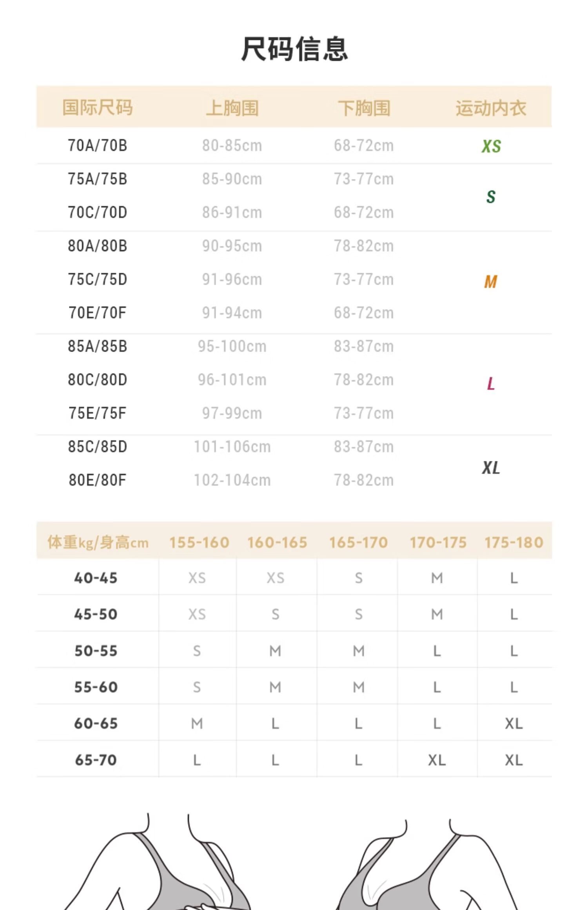Select the 65-70 weight row label
This screenshot has height=910, width=588.
tap(96, 760)
